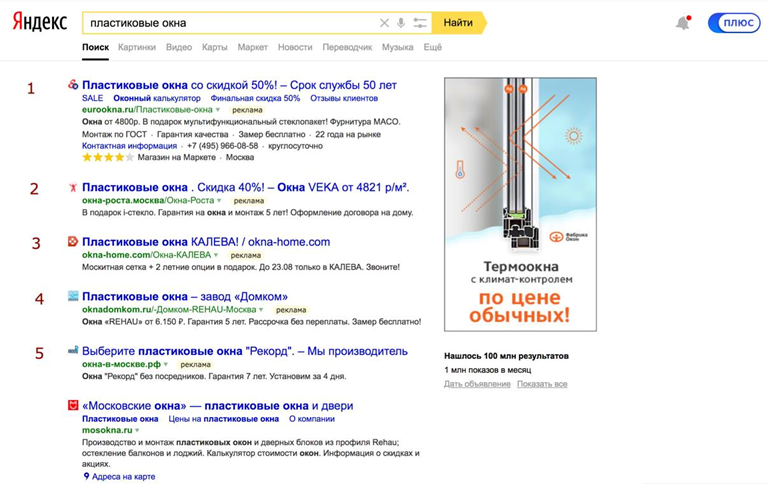
Task: Click eurookna favicon beside first result
Action: point(73,84)
